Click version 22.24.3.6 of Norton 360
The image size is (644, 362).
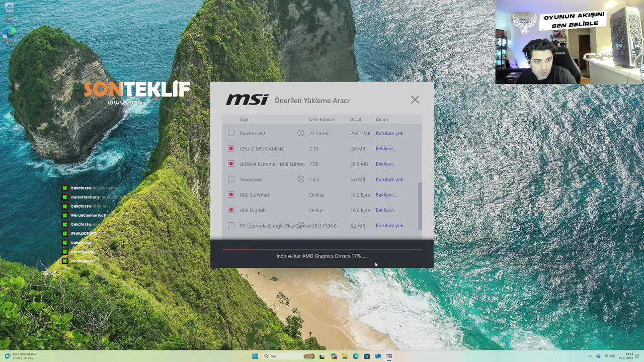(x=319, y=133)
